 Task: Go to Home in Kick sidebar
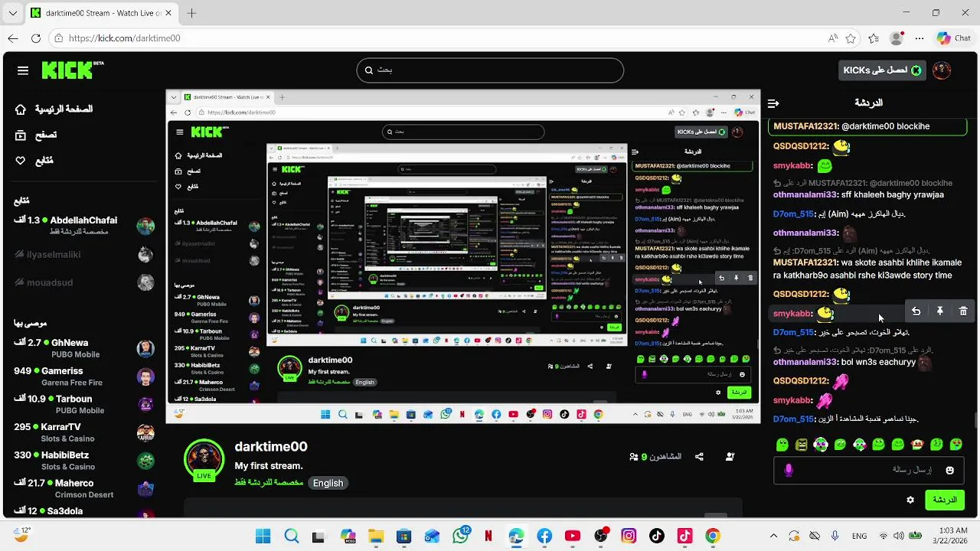pos(55,109)
